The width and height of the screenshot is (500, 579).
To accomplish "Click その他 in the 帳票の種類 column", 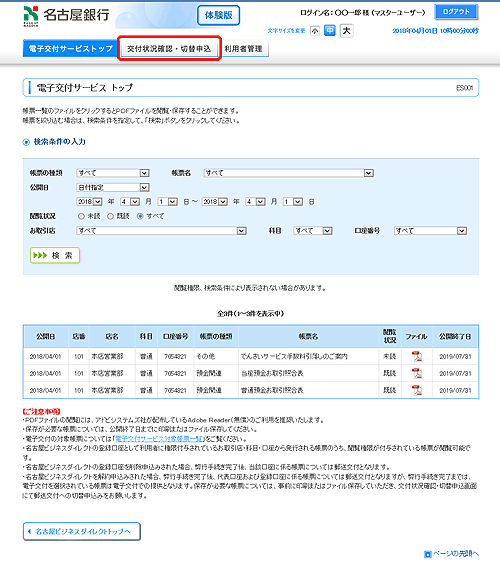I will pyautogui.click(x=205, y=356).
